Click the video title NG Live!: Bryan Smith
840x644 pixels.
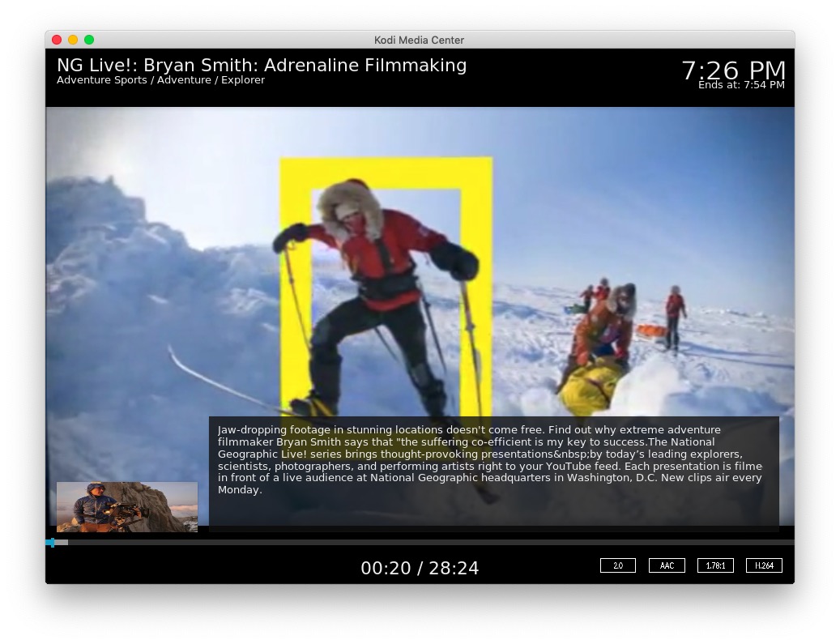[x=262, y=66]
